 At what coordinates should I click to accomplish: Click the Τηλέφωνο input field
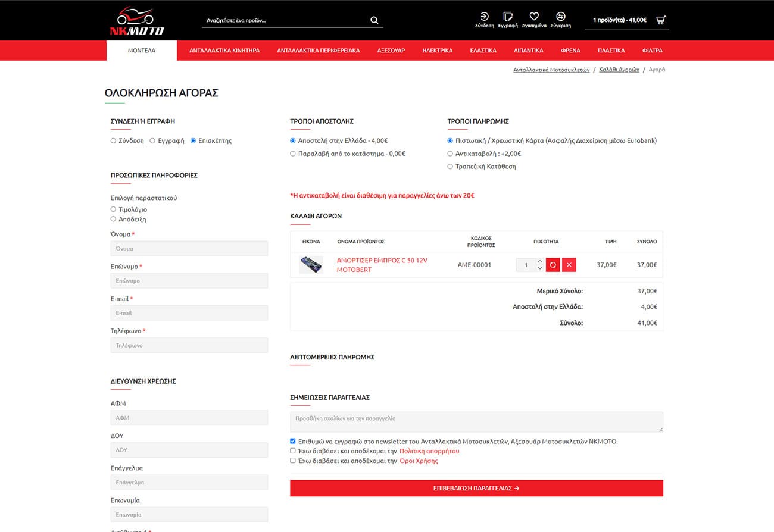(x=189, y=345)
